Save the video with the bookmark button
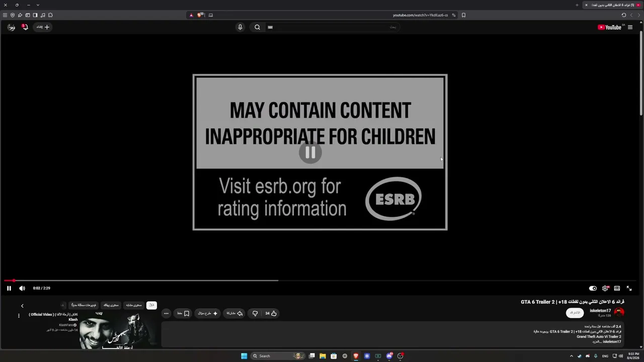 tap(183, 313)
